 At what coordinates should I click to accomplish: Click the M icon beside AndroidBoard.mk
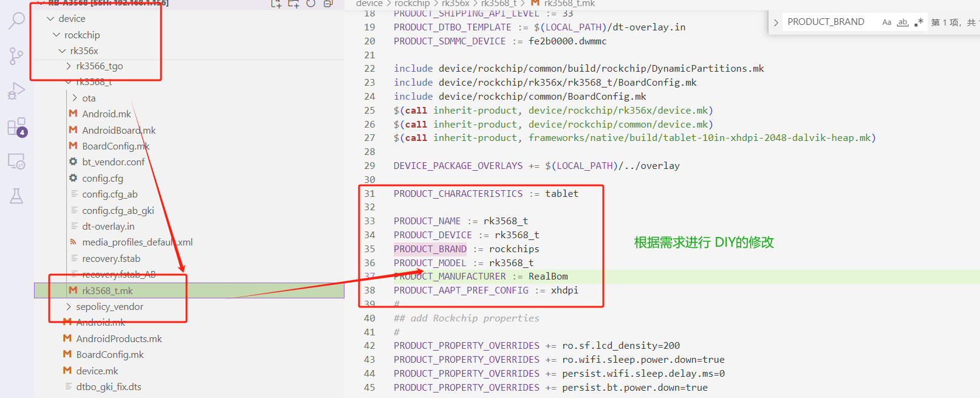[x=74, y=130]
